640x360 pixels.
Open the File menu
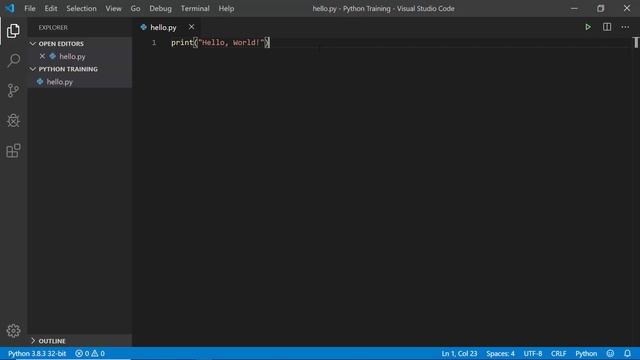click(x=30, y=8)
